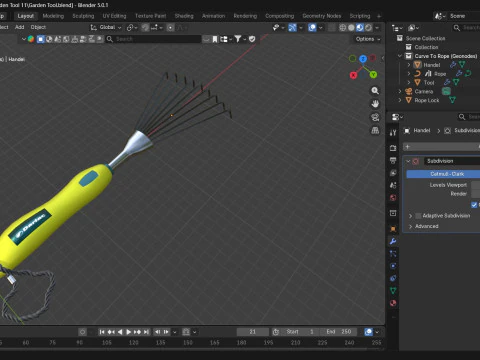Expand the Handel object in outliner
This screenshot has height=360, width=480.
[409, 65]
